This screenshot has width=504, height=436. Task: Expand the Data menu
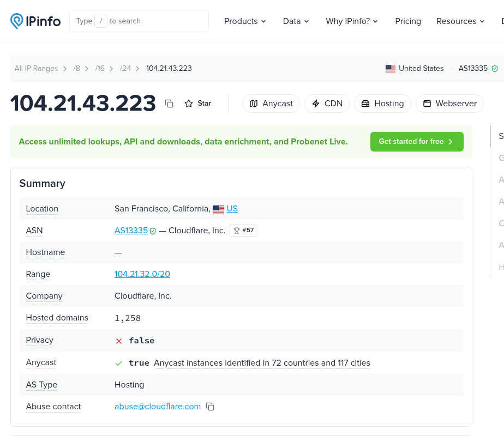click(296, 21)
